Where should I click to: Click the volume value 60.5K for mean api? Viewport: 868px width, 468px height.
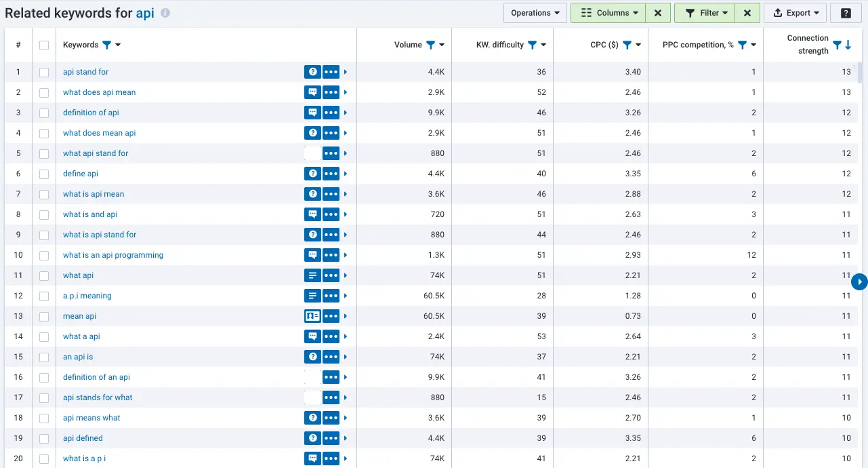point(434,316)
